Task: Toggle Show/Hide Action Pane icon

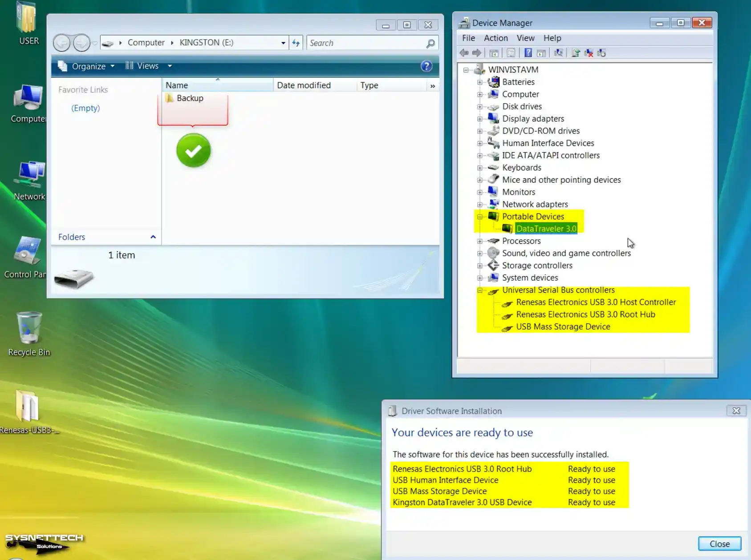Action: point(541,53)
